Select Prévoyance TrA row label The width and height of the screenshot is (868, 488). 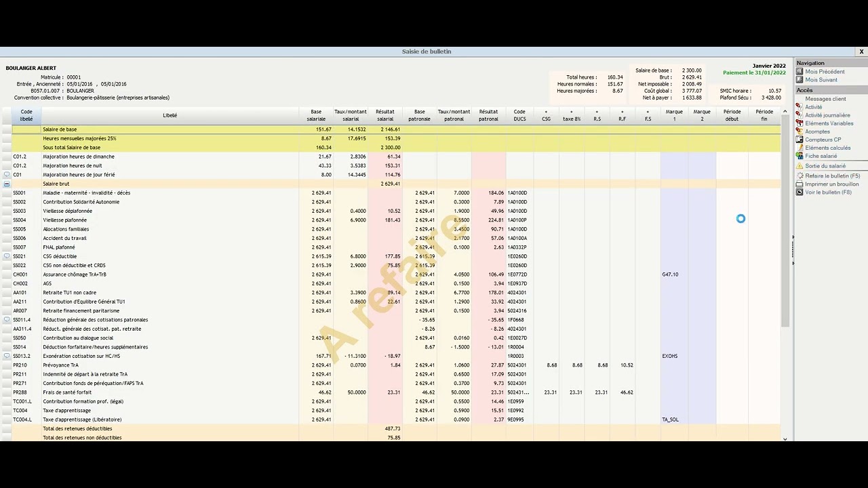coord(60,365)
